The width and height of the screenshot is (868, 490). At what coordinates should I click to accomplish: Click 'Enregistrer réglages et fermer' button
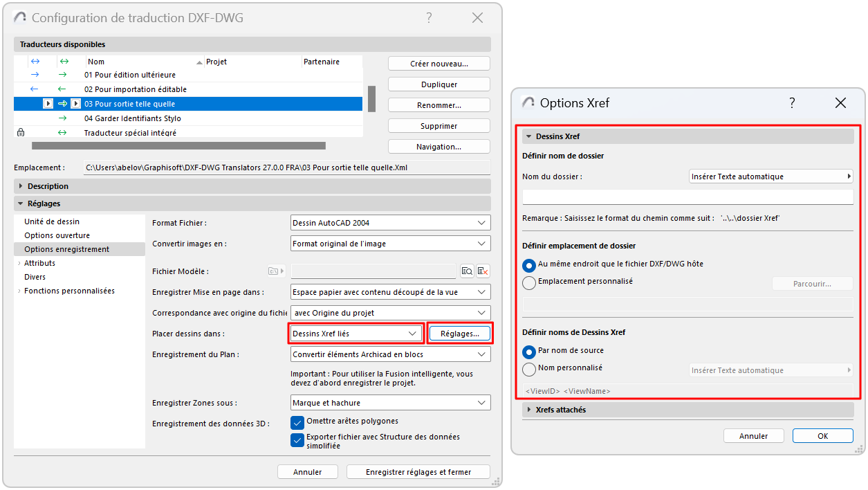tap(418, 472)
